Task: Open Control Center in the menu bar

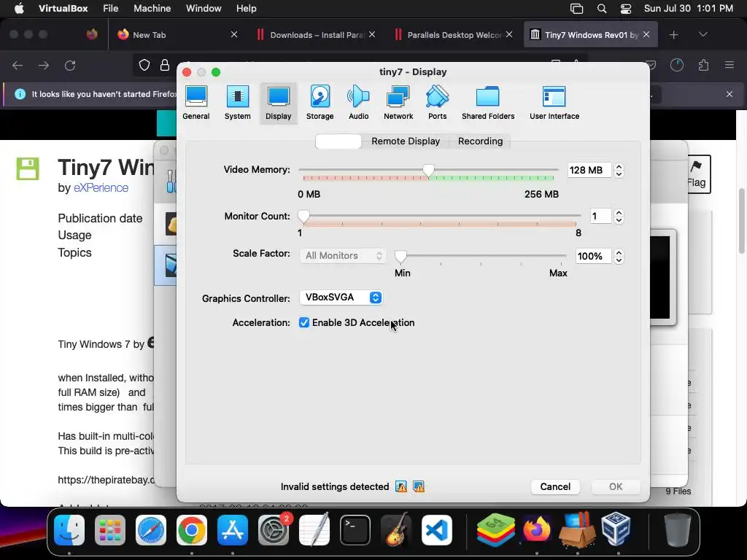Action: coord(625,9)
